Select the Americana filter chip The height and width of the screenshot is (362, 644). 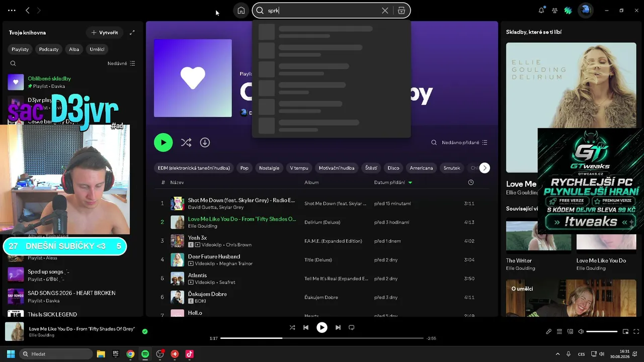point(422,168)
